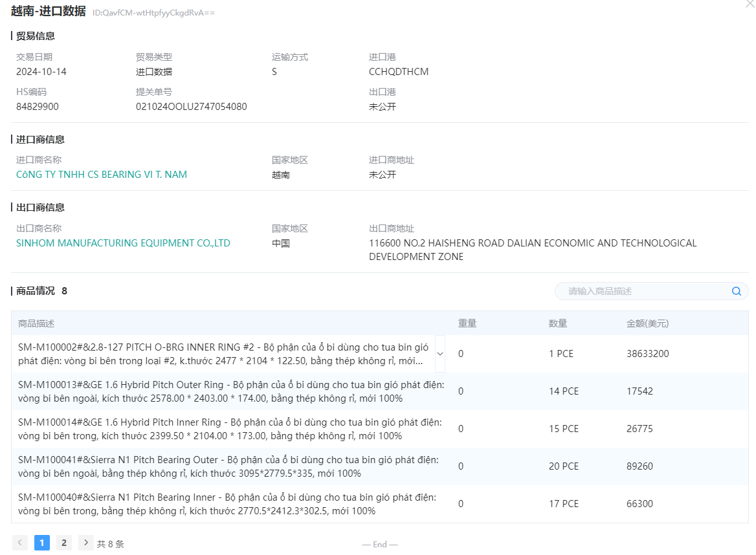Open SINHOM MANUFACTURING EQUIPMENT exporter link
The width and height of the screenshot is (756, 555).
(x=123, y=243)
